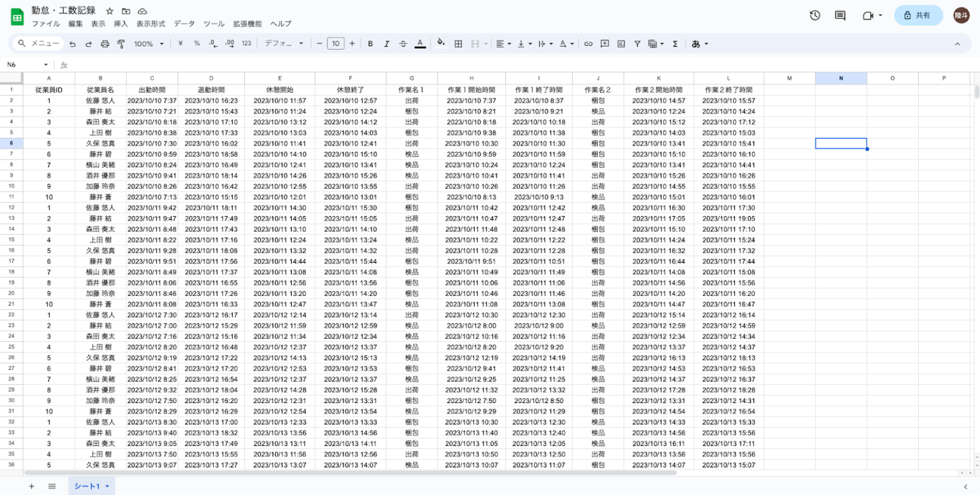Click the insert link icon
The image size is (980, 495).
click(588, 44)
